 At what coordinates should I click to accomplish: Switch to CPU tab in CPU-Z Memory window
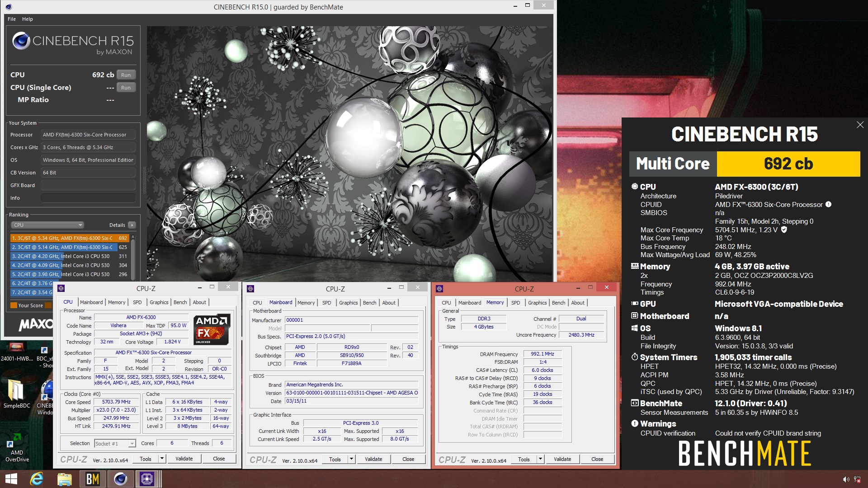(446, 303)
